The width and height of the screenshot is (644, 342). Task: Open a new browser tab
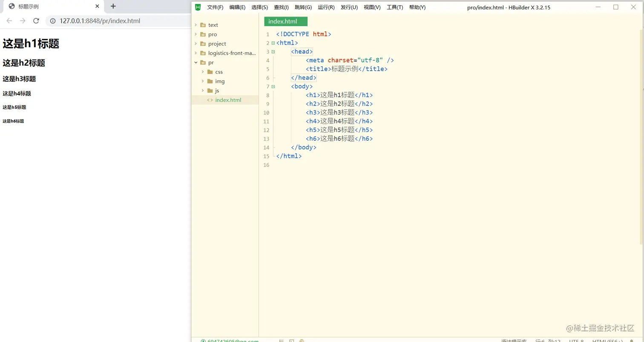113,6
